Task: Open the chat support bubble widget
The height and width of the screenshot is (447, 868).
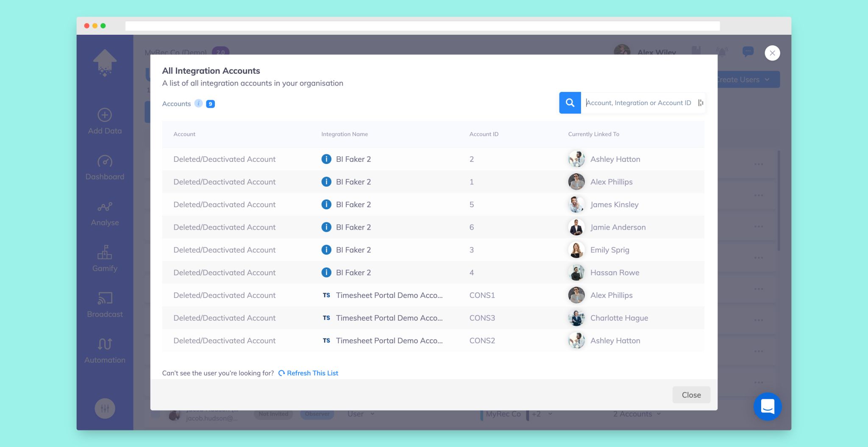Action: point(767,406)
